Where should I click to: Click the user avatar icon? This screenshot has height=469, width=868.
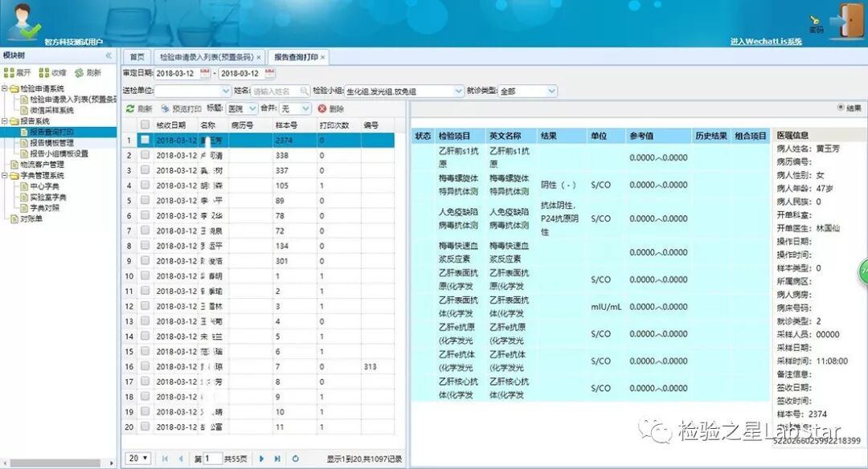[23, 21]
